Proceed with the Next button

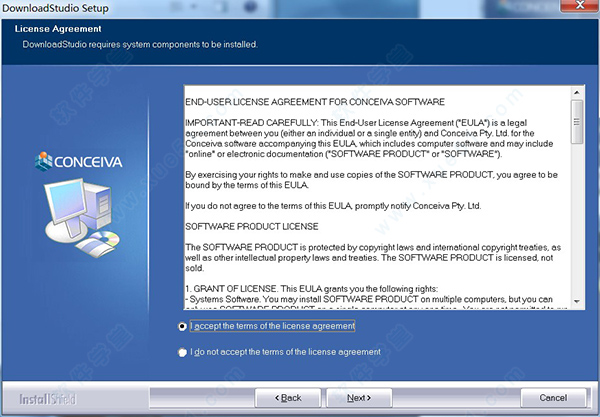(x=359, y=398)
